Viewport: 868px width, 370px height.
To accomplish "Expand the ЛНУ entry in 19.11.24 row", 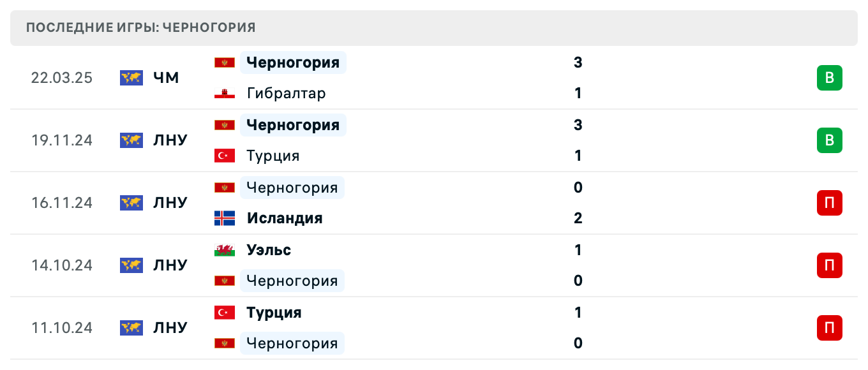I will (170, 140).
